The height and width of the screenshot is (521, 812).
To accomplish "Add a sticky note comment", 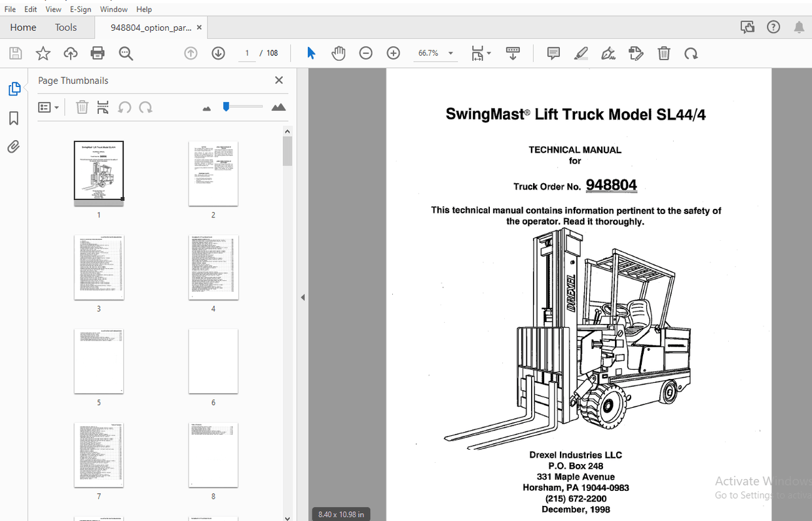I will [553, 53].
